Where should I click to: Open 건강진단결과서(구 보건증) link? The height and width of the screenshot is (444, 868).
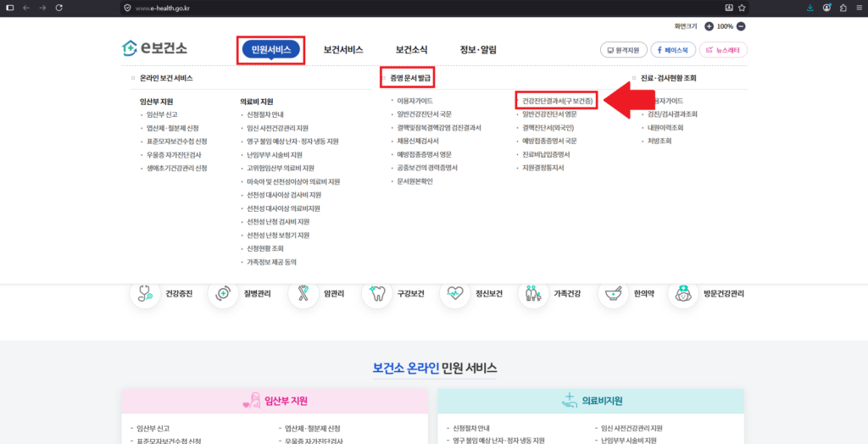[x=558, y=102]
